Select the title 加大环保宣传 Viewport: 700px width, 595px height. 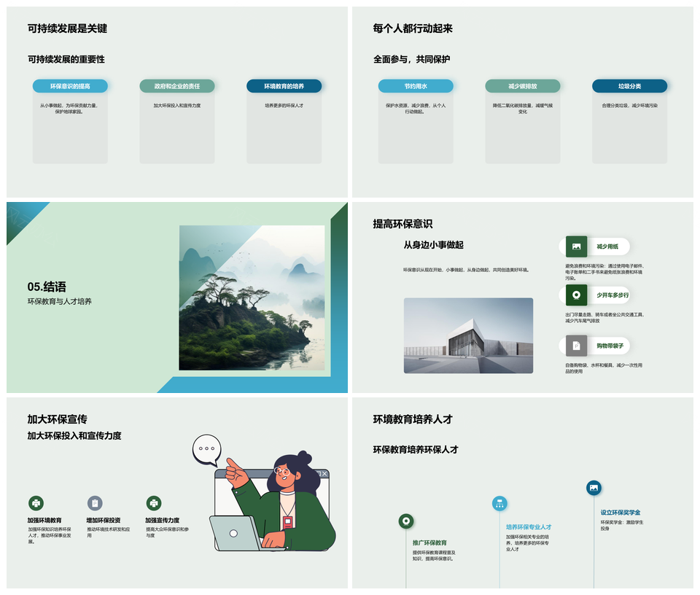tap(57, 419)
